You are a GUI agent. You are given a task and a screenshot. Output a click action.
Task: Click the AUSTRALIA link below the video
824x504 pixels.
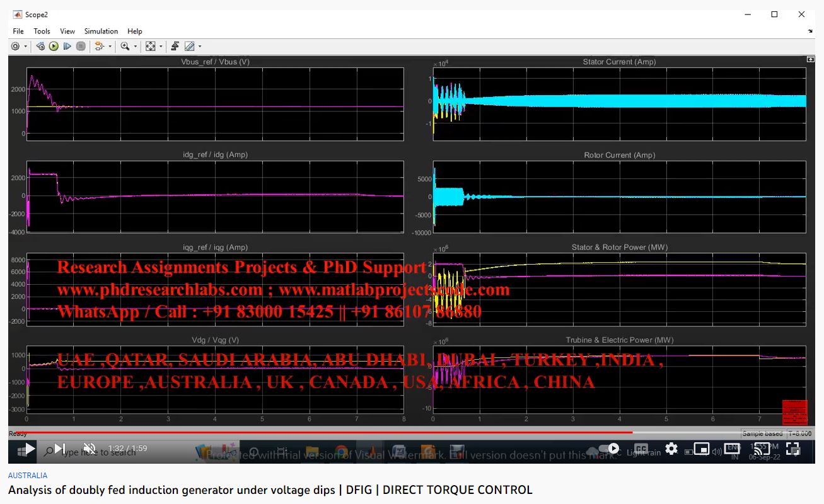coord(28,476)
